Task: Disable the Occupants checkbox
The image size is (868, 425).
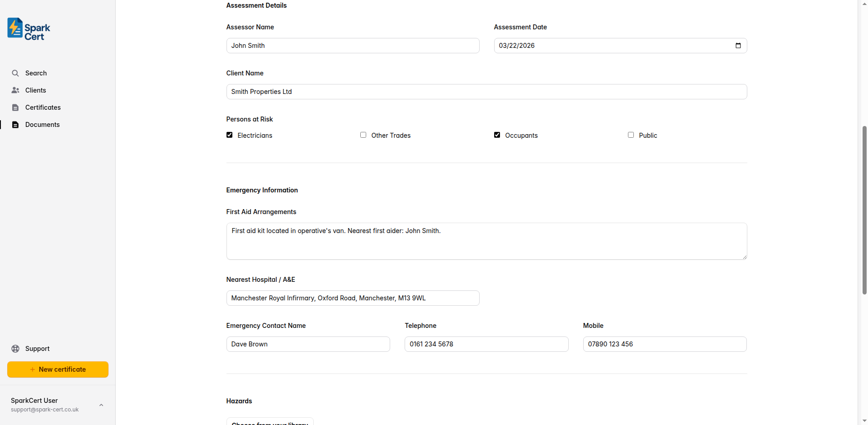Action: tap(497, 135)
